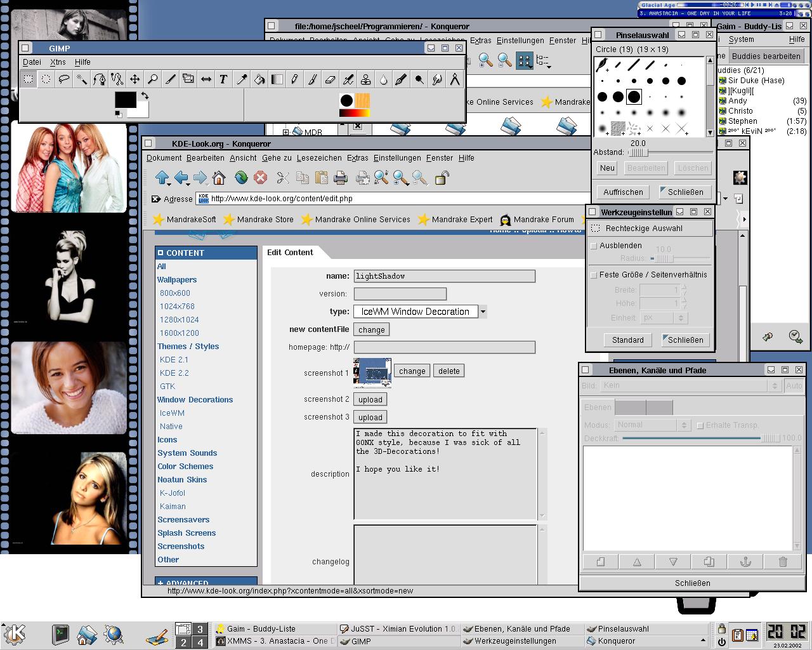Click the globe icon in the KDE panel
The image size is (812, 650).
(x=114, y=633)
